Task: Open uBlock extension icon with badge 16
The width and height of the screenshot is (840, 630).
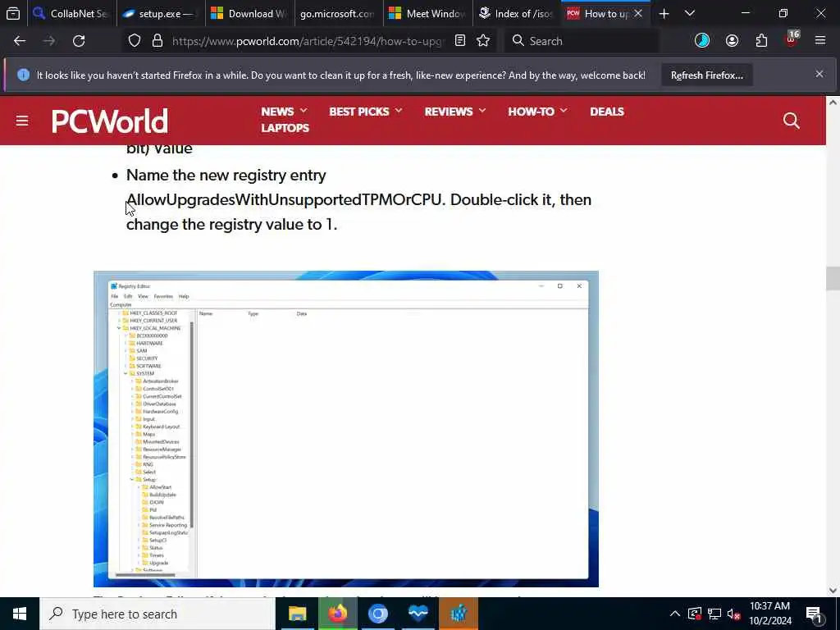Action: [792, 39]
